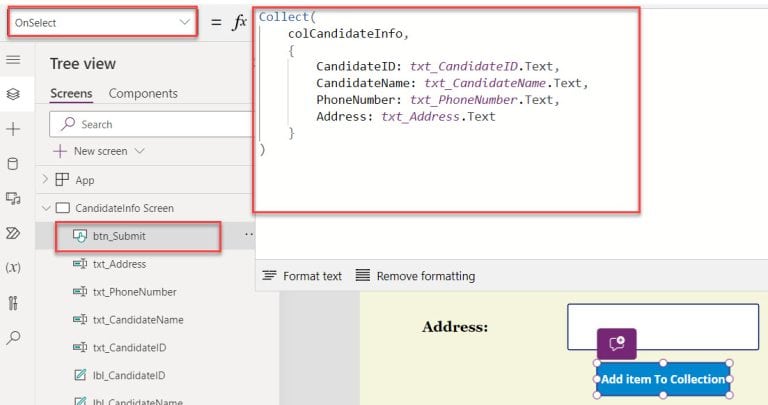Click the Insert plus icon in left rail
This screenshot has width=768, height=405.
(x=13, y=129)
